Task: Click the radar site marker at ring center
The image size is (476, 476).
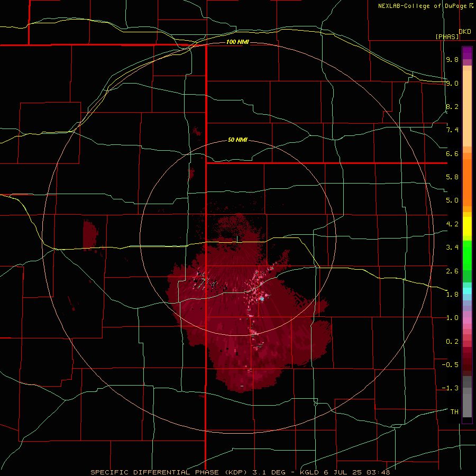Action: pos(237,239)
